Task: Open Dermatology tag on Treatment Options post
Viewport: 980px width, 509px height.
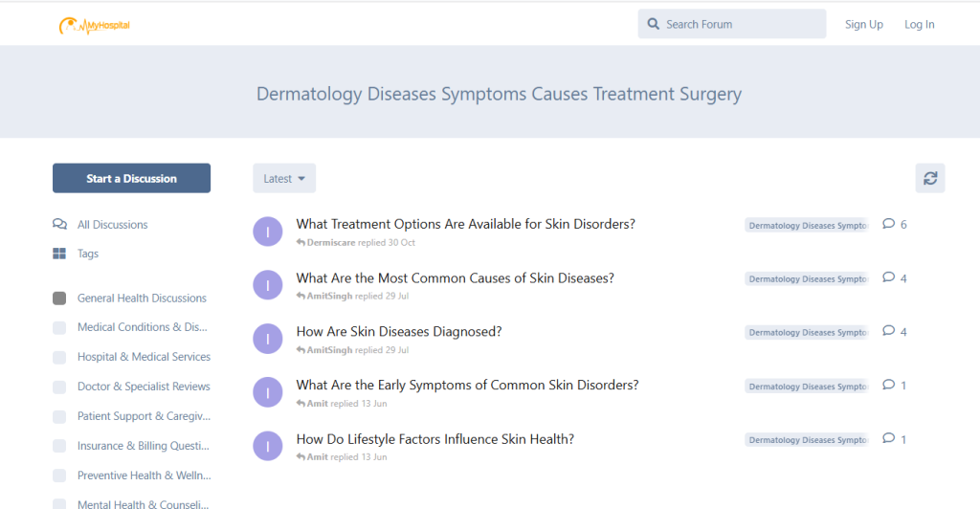Action: [x=806, y=226]
